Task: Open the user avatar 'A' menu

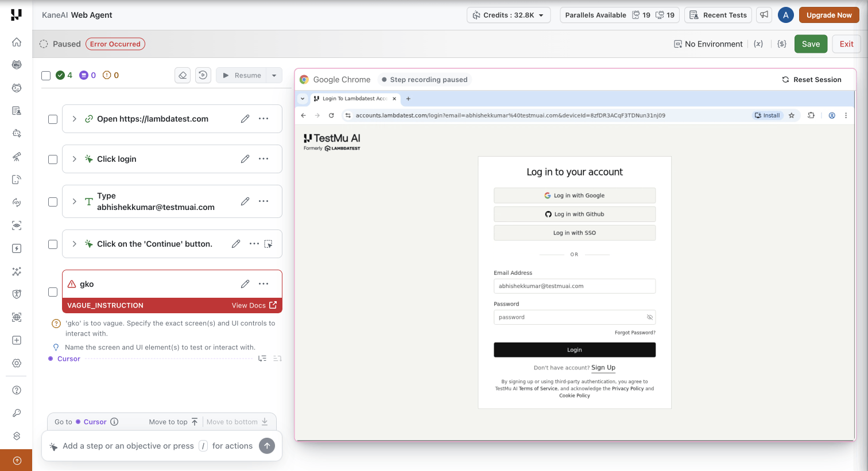Action: click(786, 15)
